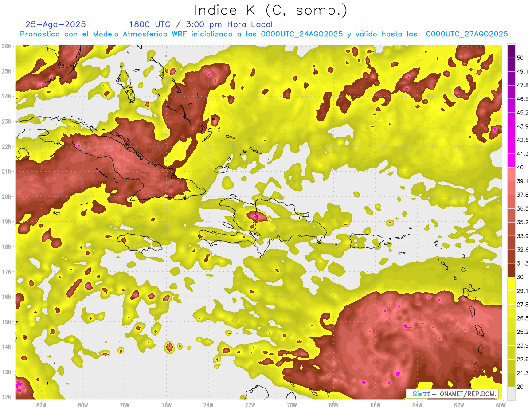Click the color bar value 33.9

point(523,236)
